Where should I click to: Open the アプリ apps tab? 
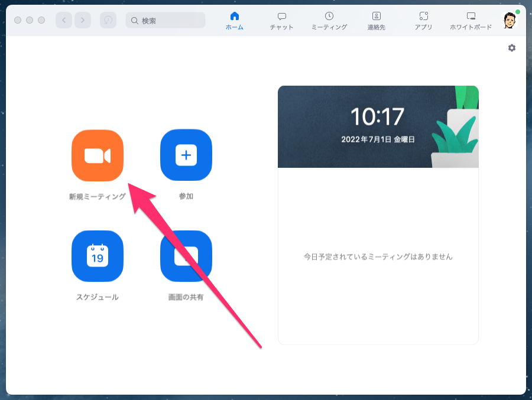[x=423, y=21]
